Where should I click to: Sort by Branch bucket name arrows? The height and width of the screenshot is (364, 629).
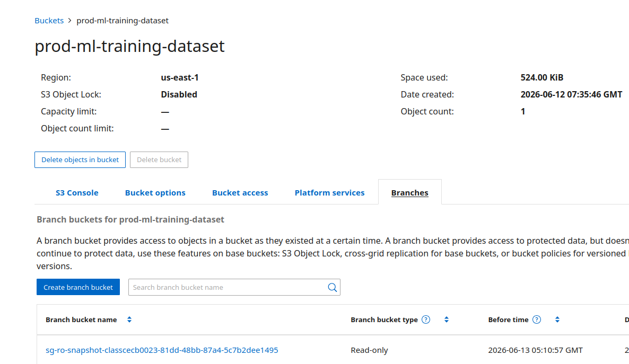click(129, 319)
